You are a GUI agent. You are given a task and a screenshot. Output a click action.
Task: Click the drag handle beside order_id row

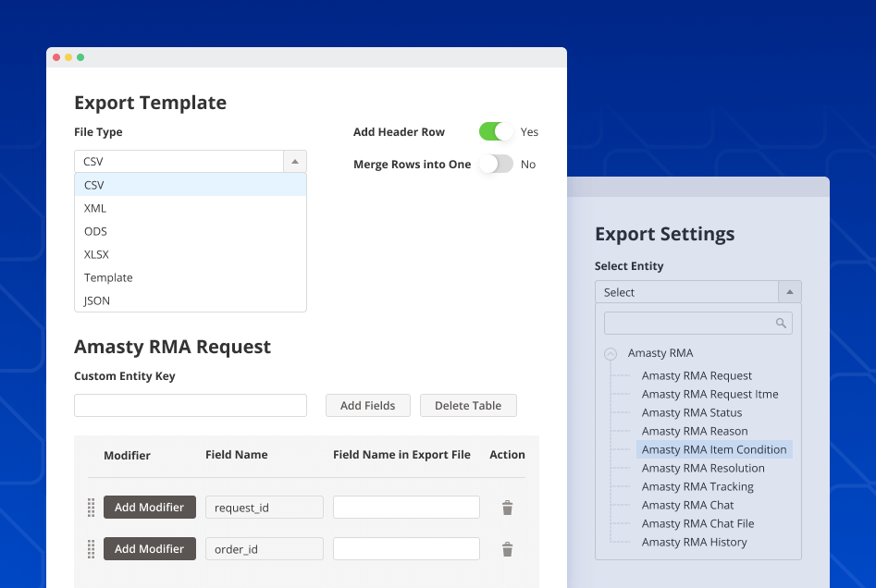pos(91,548)
